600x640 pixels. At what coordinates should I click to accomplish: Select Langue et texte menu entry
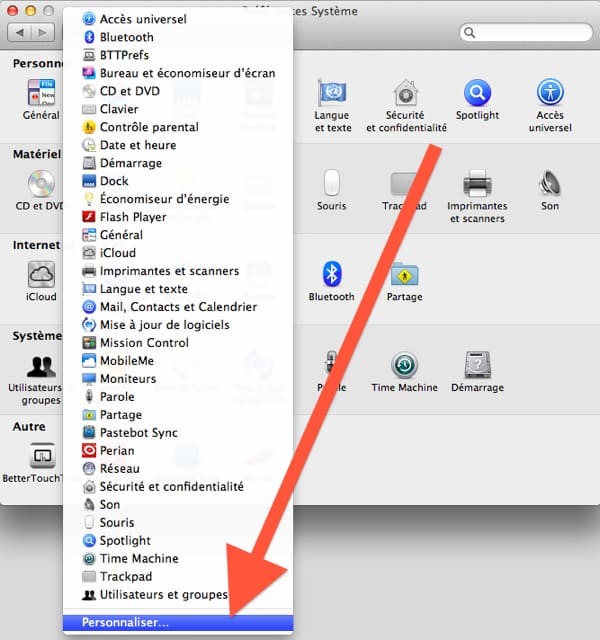point(178,289)
